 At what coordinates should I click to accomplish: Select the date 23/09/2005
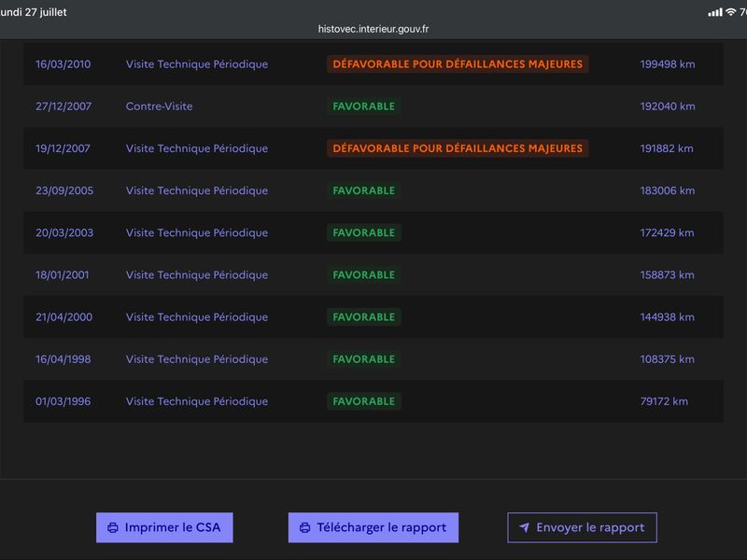64,190
